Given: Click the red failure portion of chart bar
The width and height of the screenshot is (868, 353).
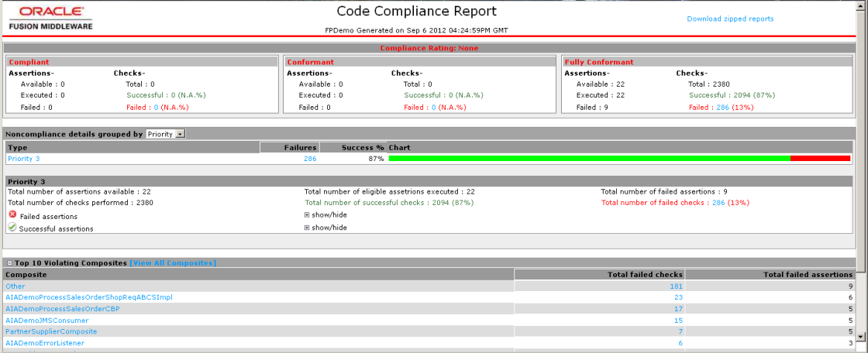Looking at the screenshot, I should click(821, 159).
